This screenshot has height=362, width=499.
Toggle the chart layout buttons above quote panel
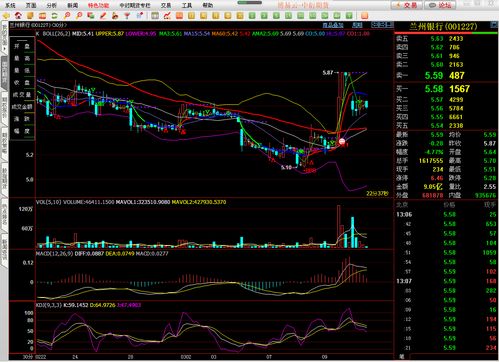382,25
